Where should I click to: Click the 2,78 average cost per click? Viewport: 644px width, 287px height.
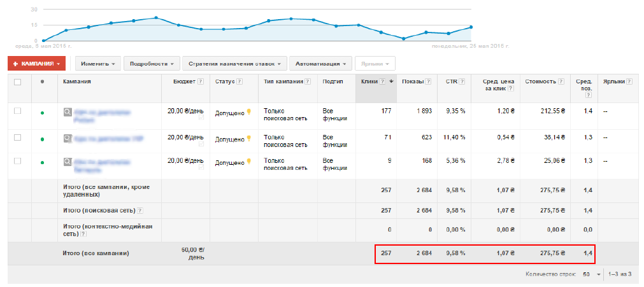point(504,160)
